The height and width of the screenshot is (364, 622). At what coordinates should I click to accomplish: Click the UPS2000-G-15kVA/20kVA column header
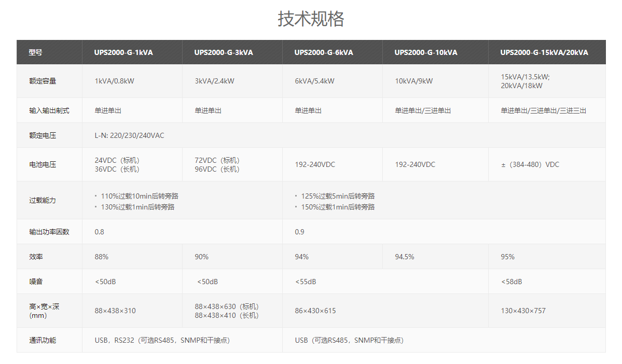(547, 52)
